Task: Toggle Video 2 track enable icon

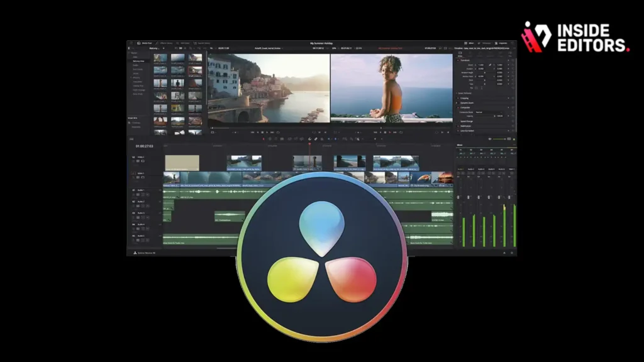Action: pyautogui.click(x=143, y=161)
